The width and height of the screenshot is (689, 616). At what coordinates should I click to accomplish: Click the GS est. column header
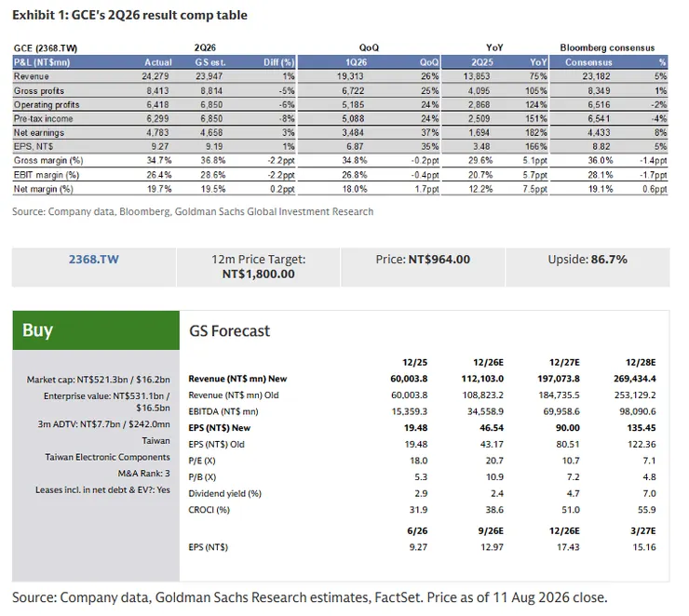point(210,62)
